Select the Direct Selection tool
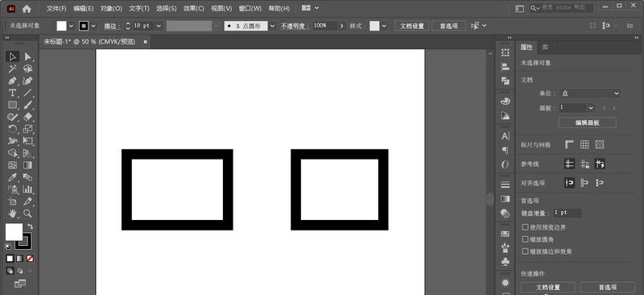The image size is (644, 295). click(28, 56)
